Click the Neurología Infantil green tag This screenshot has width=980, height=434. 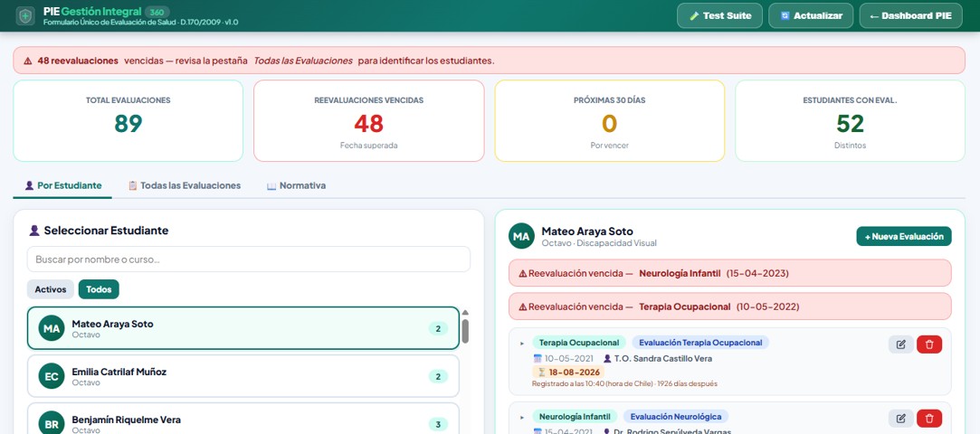[575, 417]
